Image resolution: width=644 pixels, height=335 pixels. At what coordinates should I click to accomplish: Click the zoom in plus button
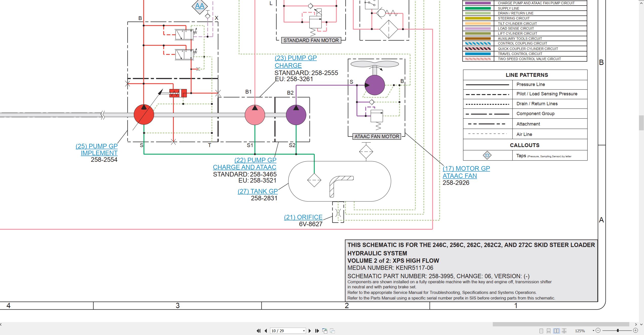point(635,330)
